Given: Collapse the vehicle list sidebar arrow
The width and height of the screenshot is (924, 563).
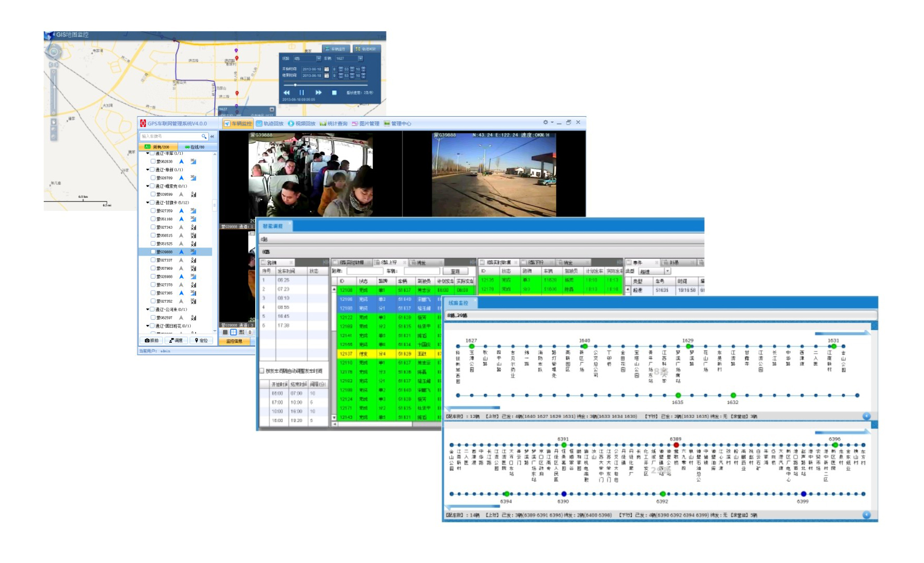Looking at the screenshot, I should tap(213, 136).
